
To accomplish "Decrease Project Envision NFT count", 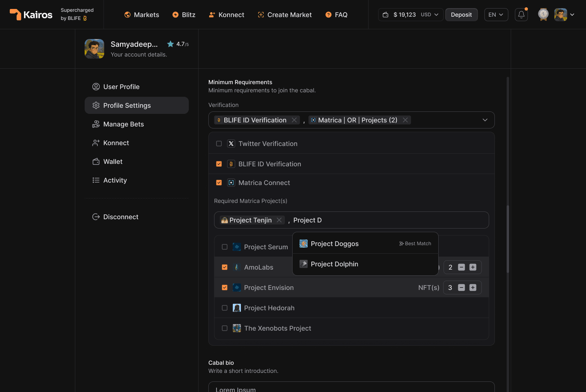I will [x=461, y=287].
